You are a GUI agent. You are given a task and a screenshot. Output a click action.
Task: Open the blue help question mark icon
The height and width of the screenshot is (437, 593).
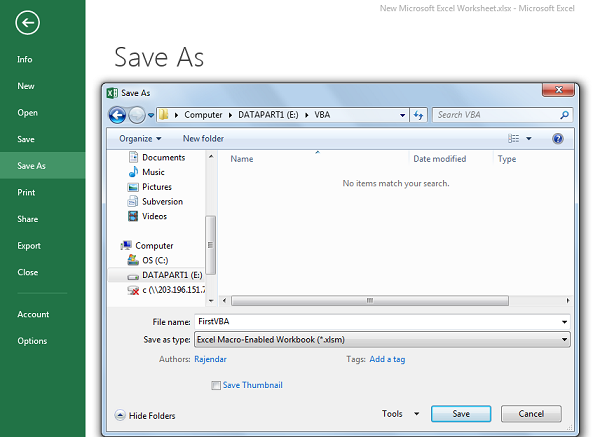coord(557,139)
